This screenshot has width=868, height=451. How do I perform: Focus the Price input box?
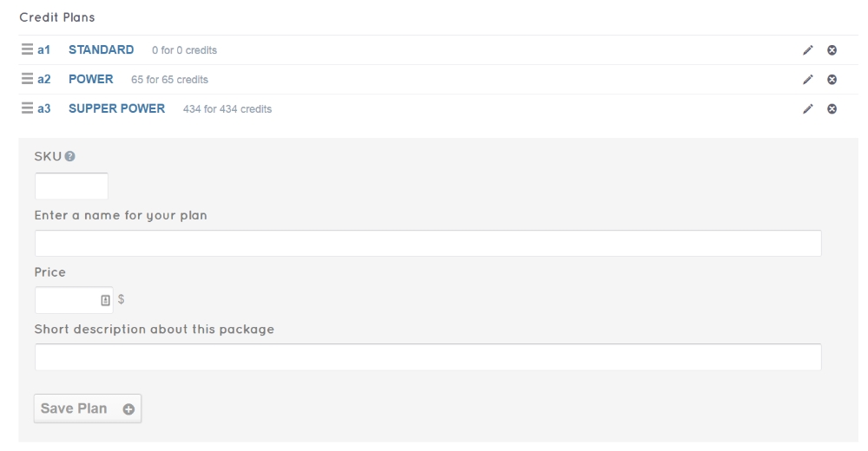(66, 300)
